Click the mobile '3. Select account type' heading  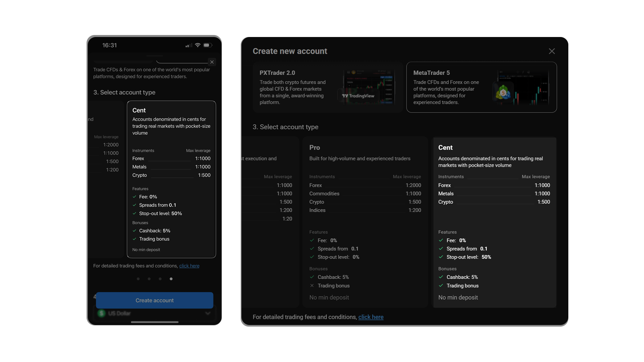tap(124, 93)
